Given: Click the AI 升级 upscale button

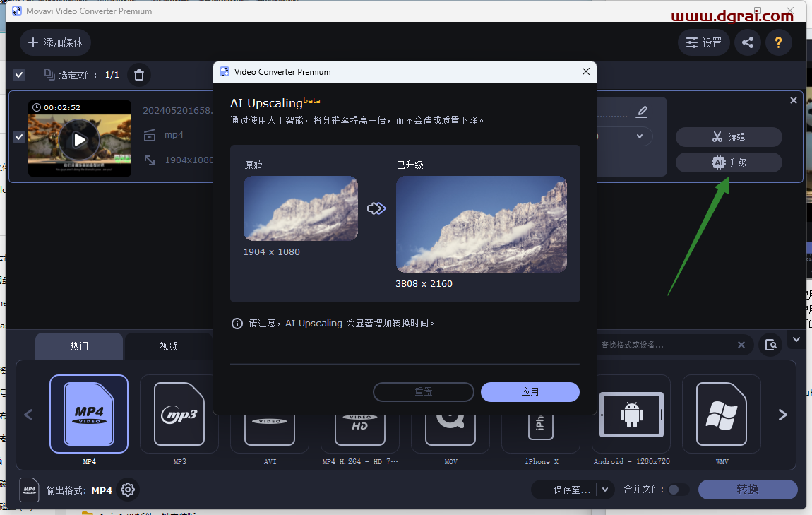Looking at the screenshot, I should click(x=729, y=162).
